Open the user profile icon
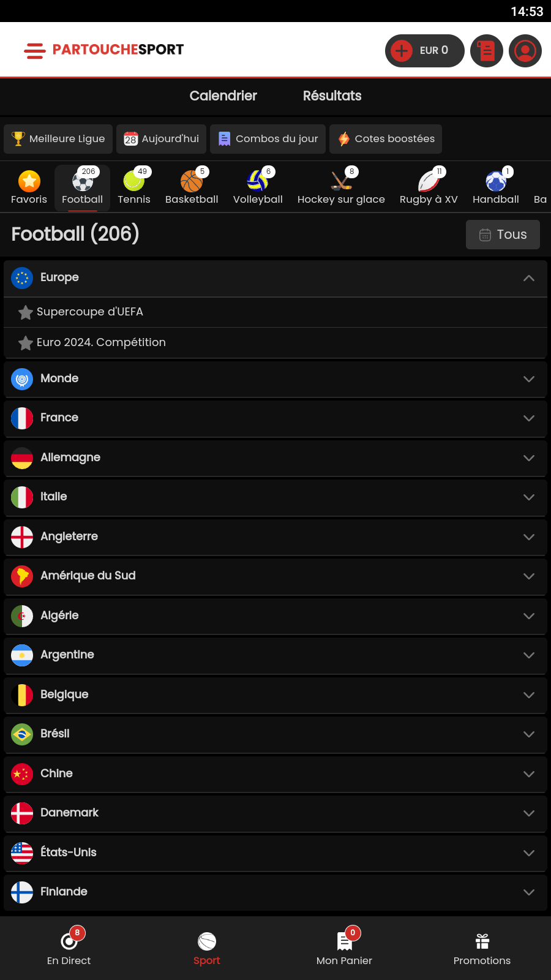The width and height of the screenshot is (551, 980). coord(525,50)
